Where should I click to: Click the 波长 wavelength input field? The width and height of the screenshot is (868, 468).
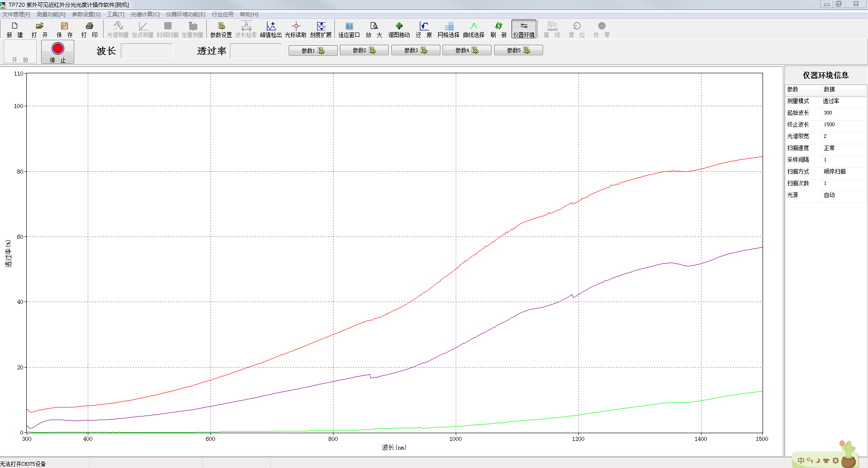point(147,51)
